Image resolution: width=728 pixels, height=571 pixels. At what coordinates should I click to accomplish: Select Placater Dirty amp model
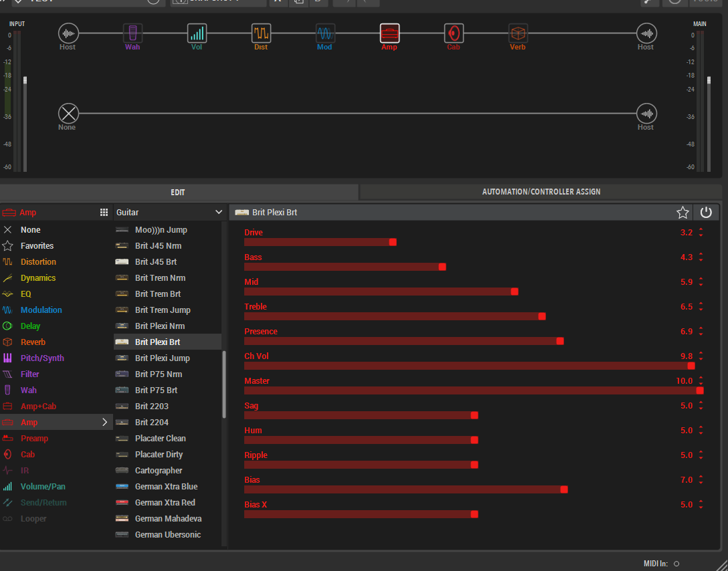click(x=167, y=455)
